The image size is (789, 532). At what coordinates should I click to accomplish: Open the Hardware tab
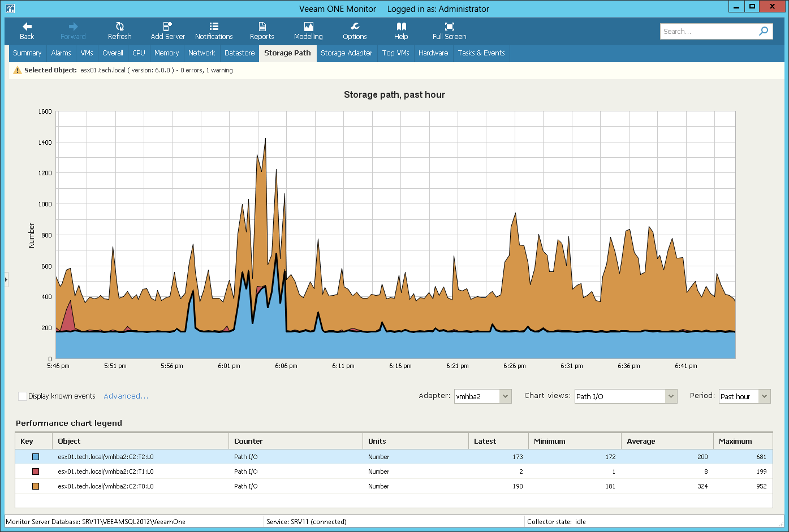click(x=433, y=53)
